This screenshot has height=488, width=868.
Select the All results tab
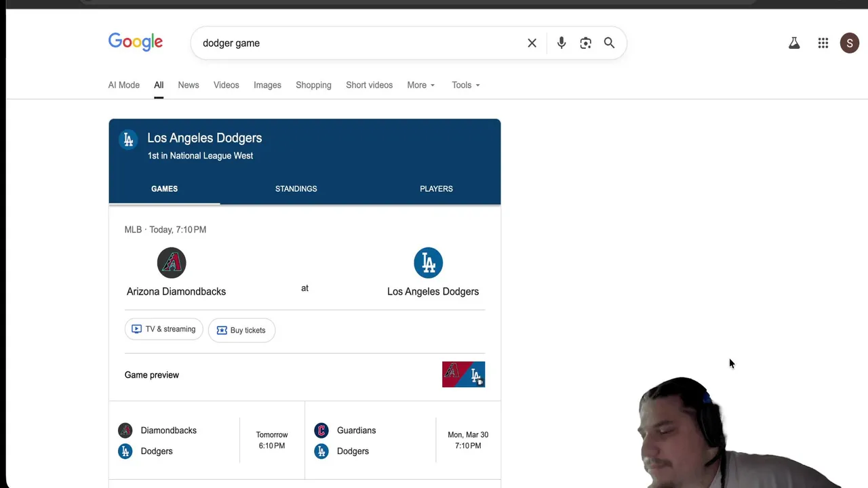coord(159,85)
